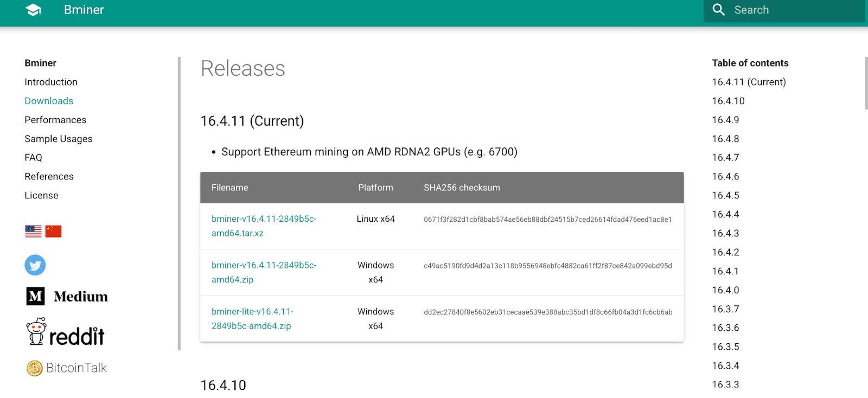
Task: Jump to 16.4.5 in table of contents
Action: pyautogui.click(x=725, y=195)
